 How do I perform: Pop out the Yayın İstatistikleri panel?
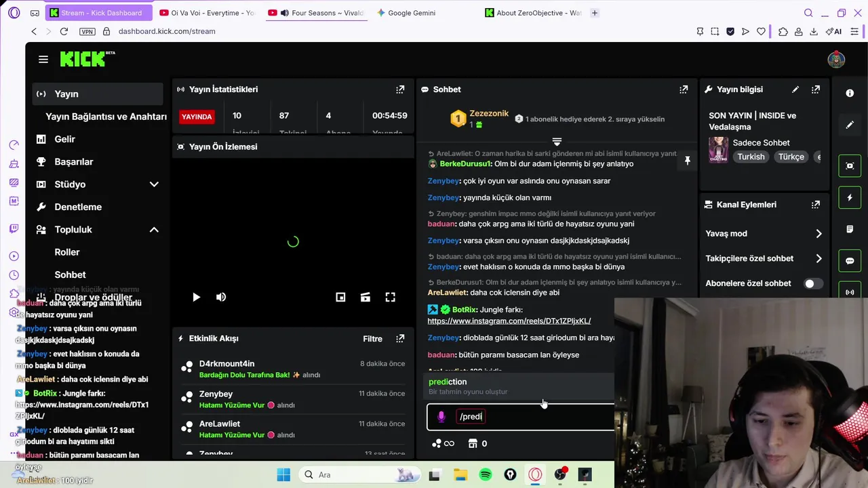click(400, 89)
